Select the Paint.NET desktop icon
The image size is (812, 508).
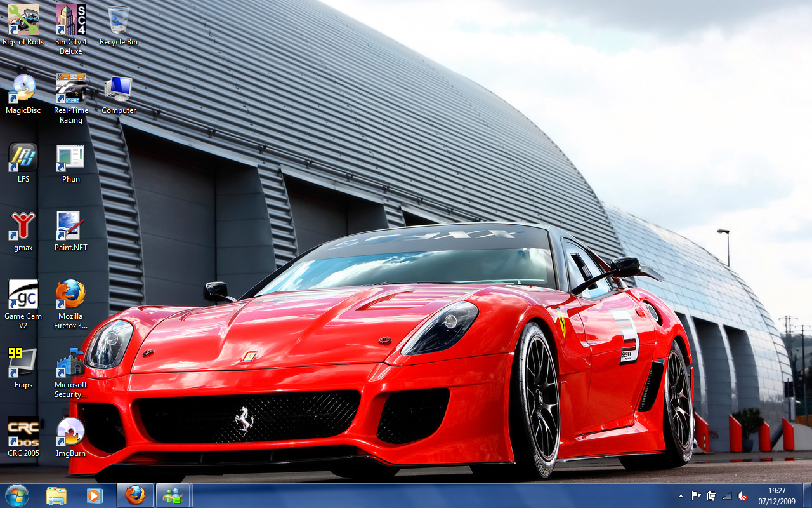[71, 231]
